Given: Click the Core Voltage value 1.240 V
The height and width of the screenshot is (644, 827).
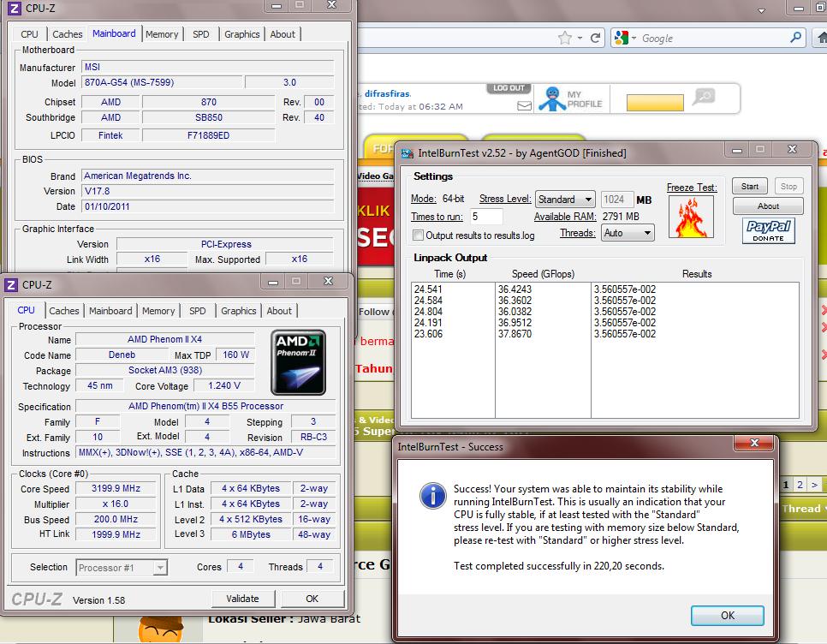Looking at the screenshot, I should click(224, 385).
